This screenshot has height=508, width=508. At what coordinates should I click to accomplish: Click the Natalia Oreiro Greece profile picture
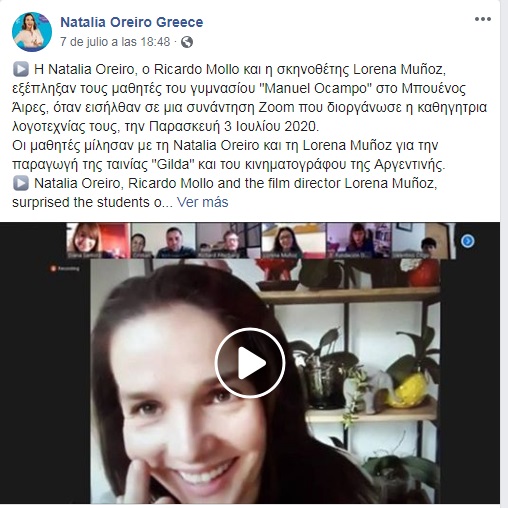[32, 32]
